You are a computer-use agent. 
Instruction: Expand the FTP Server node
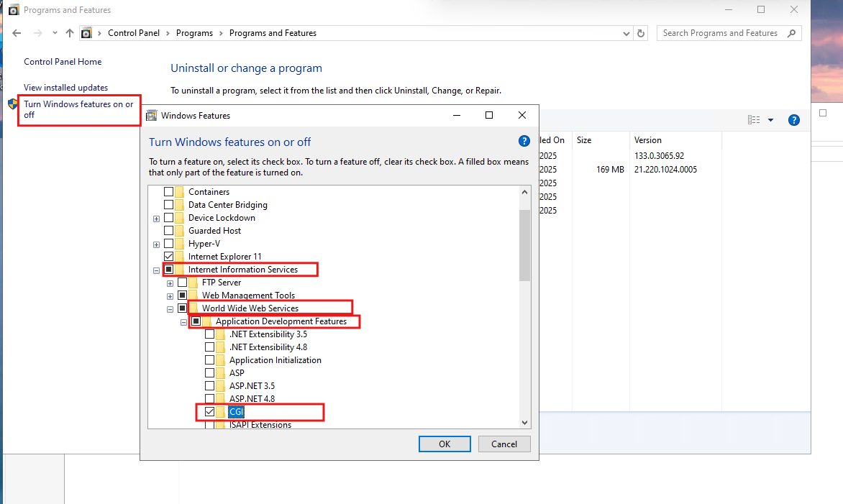tap(170, 283)
